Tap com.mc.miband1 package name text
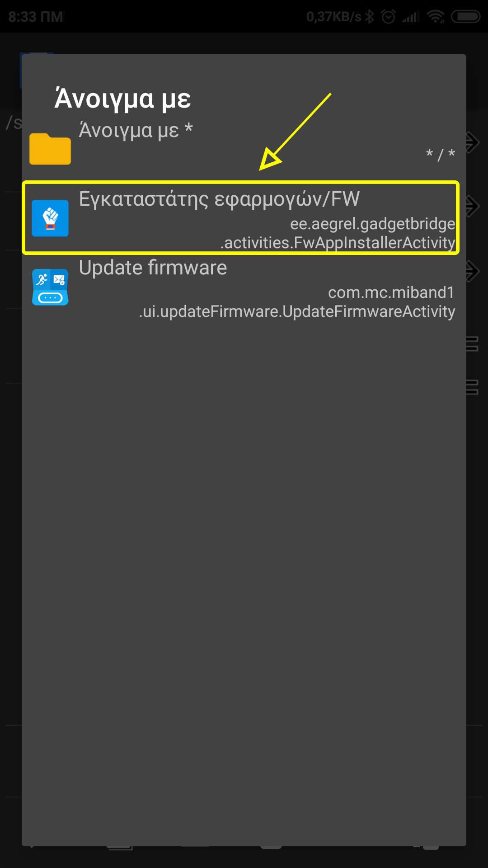 391,292
